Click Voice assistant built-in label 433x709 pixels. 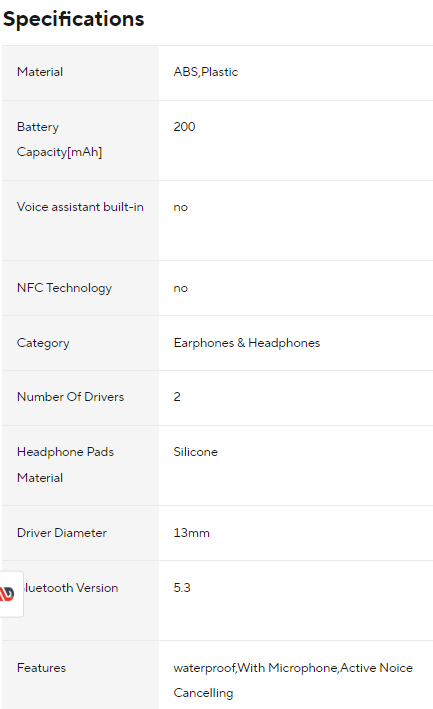[x=80, y=207]
